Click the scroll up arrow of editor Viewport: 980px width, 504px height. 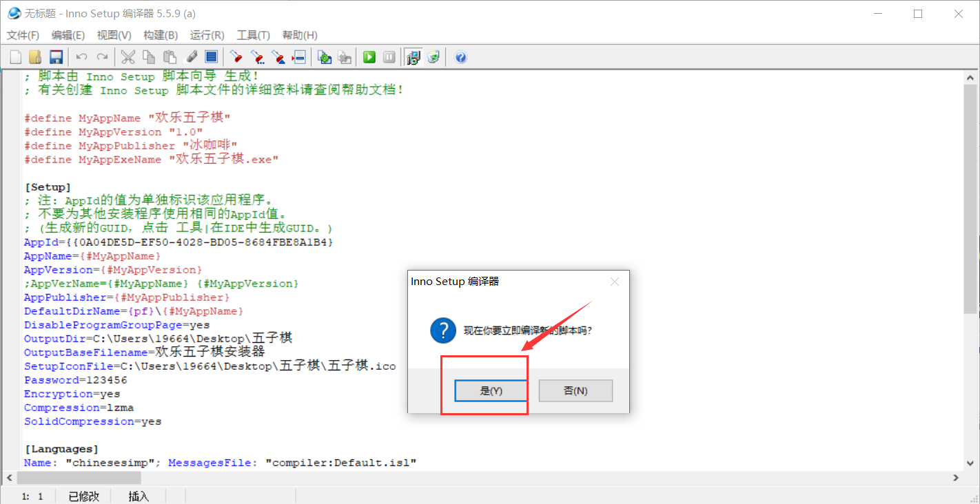(x=971, y=76)
